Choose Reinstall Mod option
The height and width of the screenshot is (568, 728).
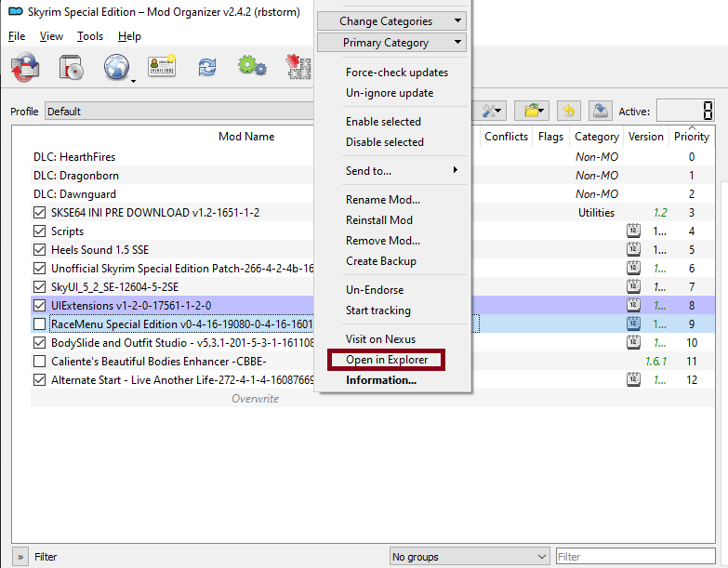click(x=379, y=220)
